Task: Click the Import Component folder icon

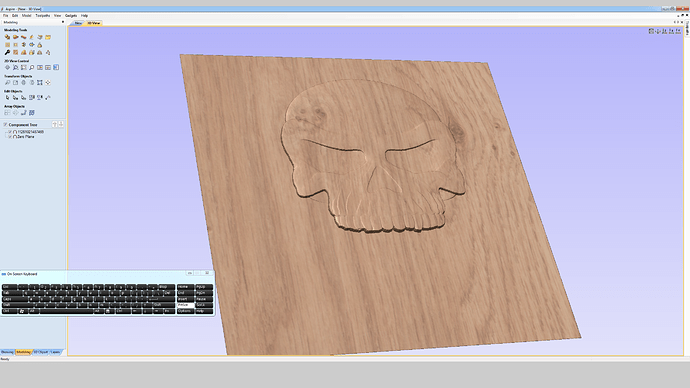Action: pyautogui.click(x=48, y=37)
